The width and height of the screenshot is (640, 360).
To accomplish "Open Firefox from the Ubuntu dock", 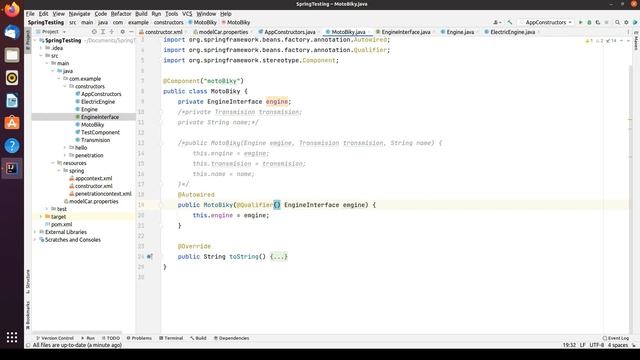I will pos(12,9).
